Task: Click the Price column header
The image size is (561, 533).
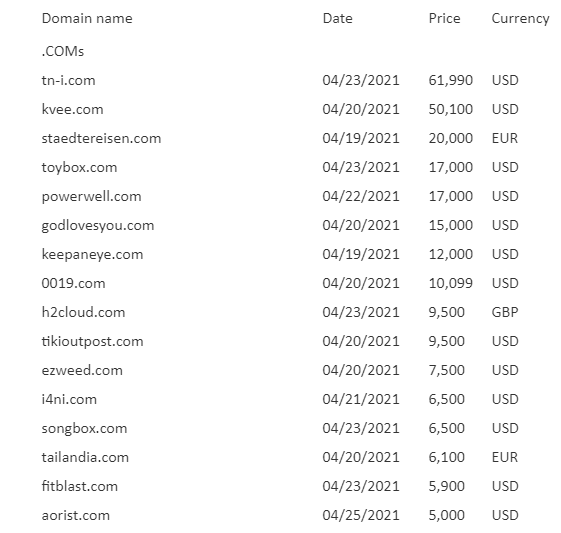Action: tap(444, 18)
